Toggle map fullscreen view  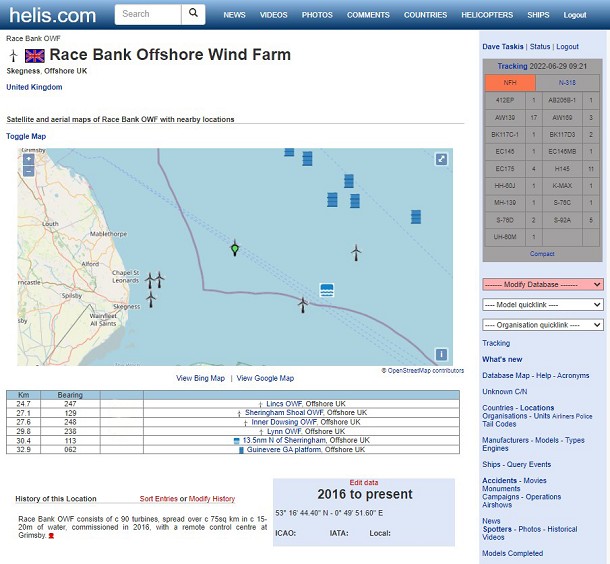(x=441, y=159)
